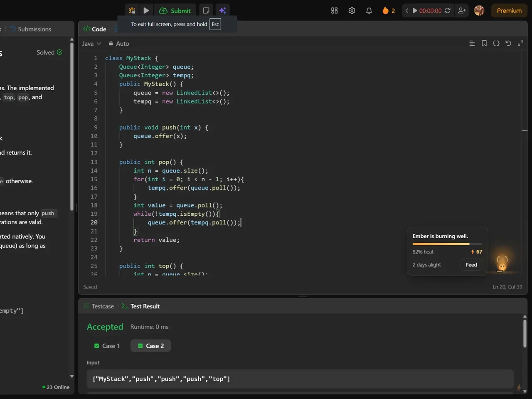Open the AI sparkle assistant icon
Viewport: 532px width, 399px height.
[223, 10]
